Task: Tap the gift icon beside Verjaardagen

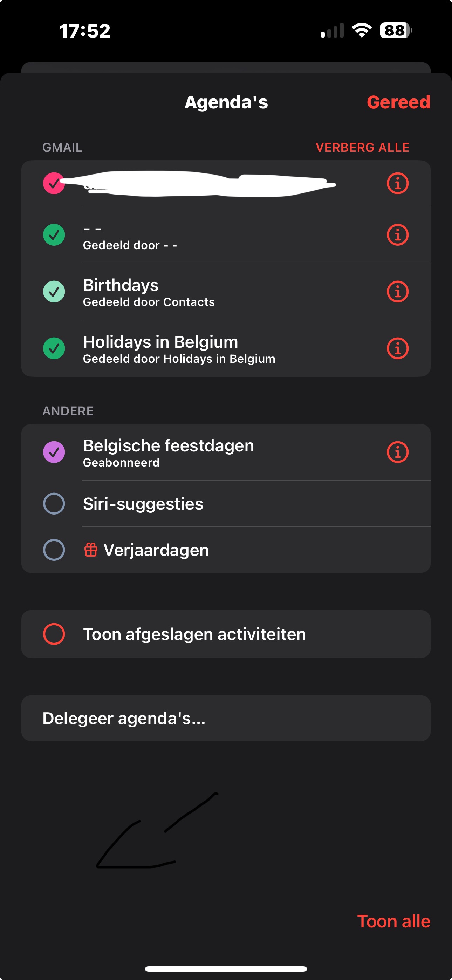Action: click(x=90, y=550)
